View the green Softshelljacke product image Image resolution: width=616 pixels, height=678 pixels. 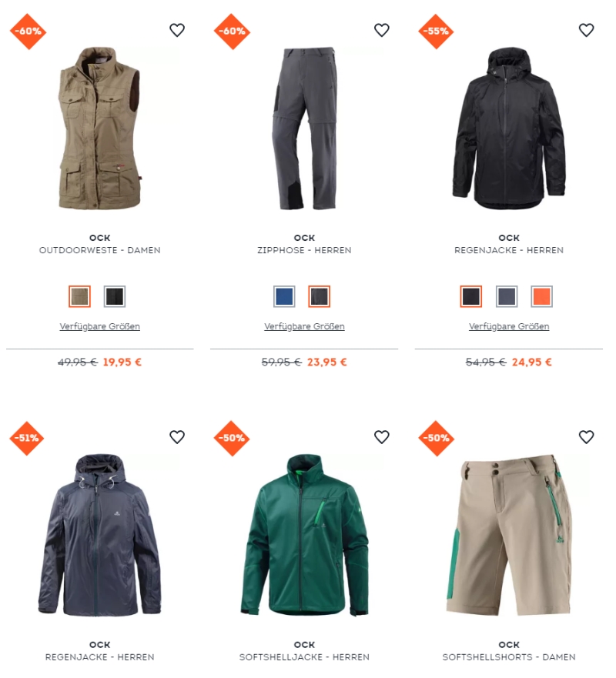point(305,536)
